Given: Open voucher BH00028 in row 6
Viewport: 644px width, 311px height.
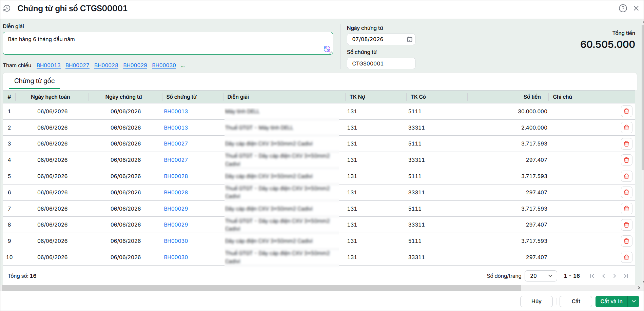Looking at the screenshot, I should pos(176,193).
